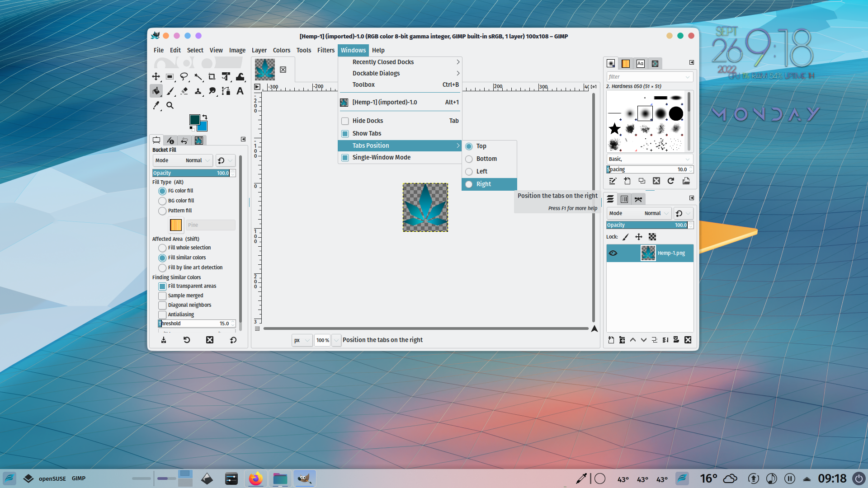Choose Top tabs position
868x488 pixels.
pyautogui.click(x=489, y=146)
